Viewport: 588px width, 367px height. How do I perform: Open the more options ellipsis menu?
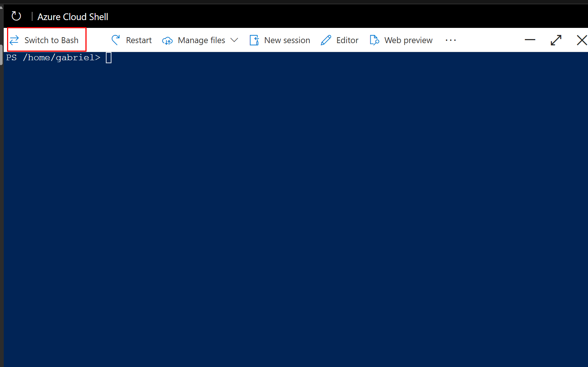coord(451,40)
